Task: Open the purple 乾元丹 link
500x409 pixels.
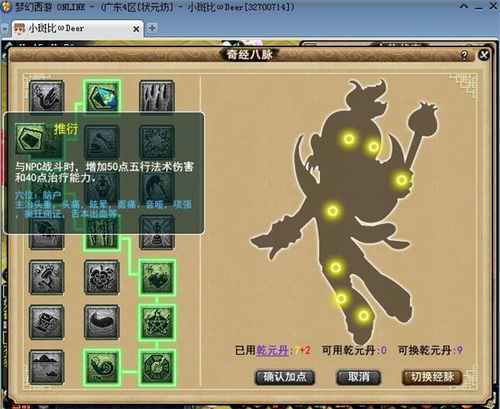Action: click(x=272, y=350)
